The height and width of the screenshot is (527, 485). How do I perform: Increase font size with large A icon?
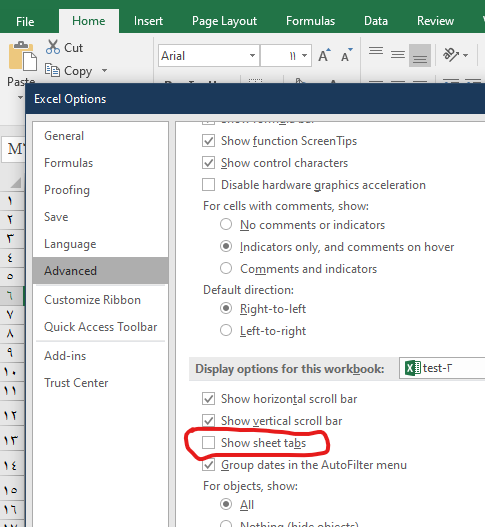324,55
